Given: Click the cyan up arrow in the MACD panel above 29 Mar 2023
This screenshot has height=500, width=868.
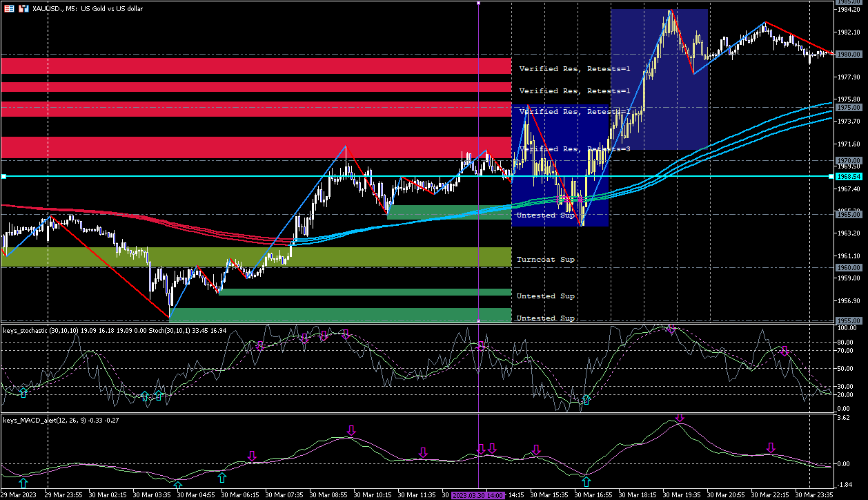Looking at the screenshot, I should coord(23,483).
